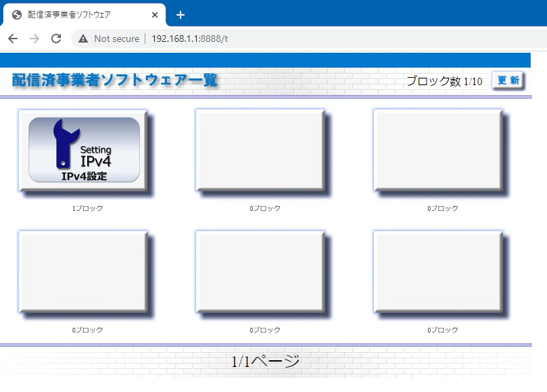Viewport: 547px width, 392px height.
Task: Click the browser back arrow
Action: coord(13,39)
